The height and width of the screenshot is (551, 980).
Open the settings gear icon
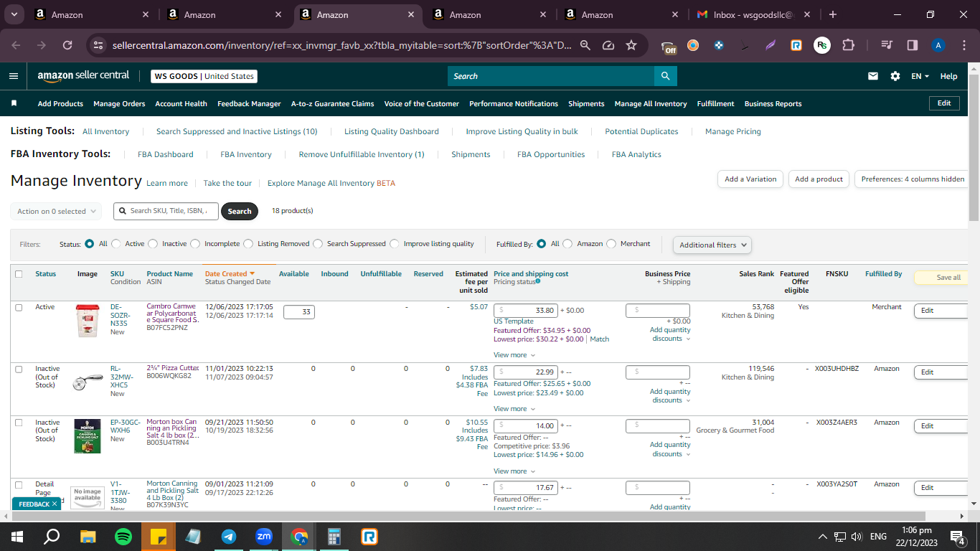[x=895, y=76]
